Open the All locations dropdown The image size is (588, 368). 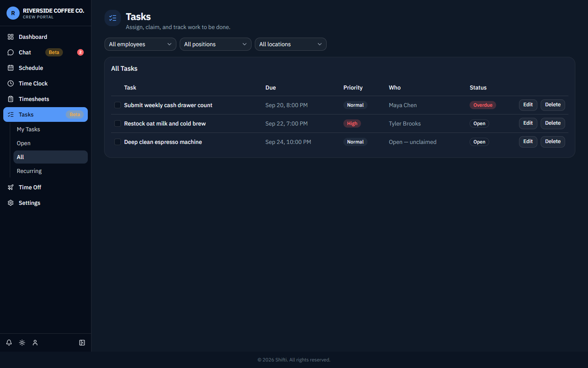[x=291, y=44]
